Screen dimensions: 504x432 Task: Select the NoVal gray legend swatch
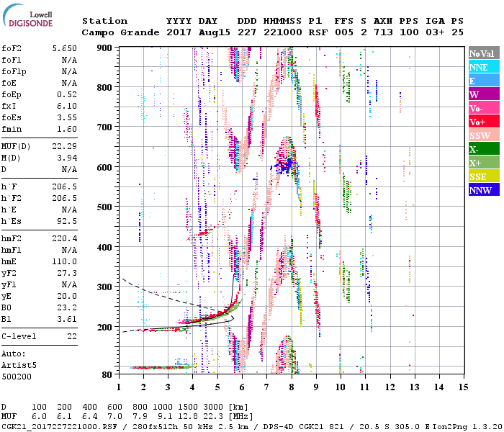click(482, 53)
